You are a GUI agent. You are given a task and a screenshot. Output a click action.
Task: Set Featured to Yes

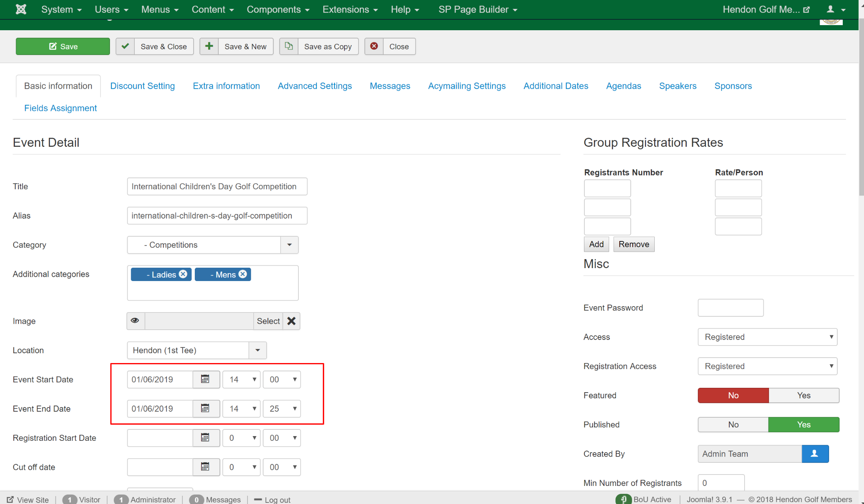point(804,395)
